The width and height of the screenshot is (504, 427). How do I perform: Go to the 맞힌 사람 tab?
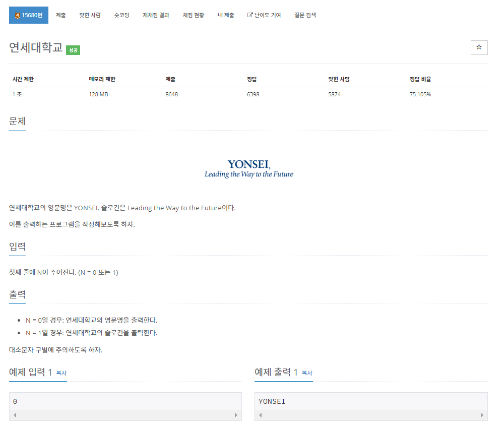pyautogui.click(x=90, y=15)
